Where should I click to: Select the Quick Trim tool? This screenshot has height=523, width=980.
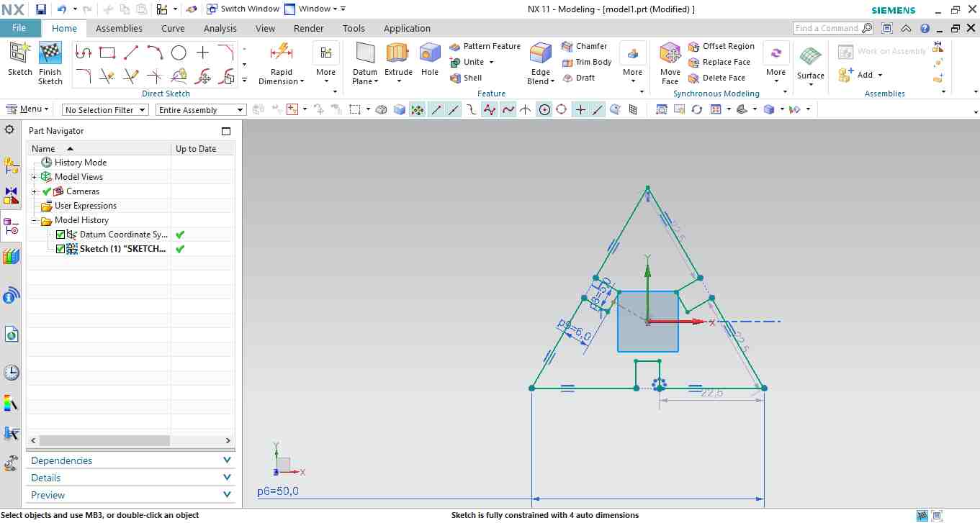pos(107,76)
